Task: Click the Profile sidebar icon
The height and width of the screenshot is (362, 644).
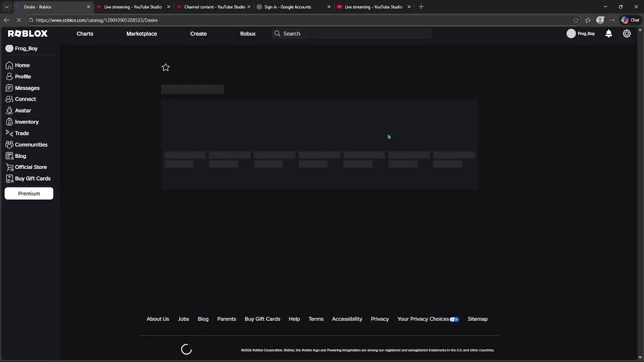Action: click(x=9, y=76)
